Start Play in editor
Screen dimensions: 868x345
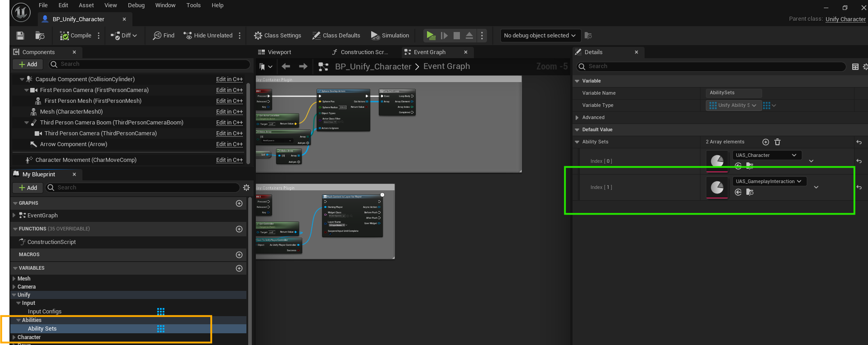(x=431, y=36)
